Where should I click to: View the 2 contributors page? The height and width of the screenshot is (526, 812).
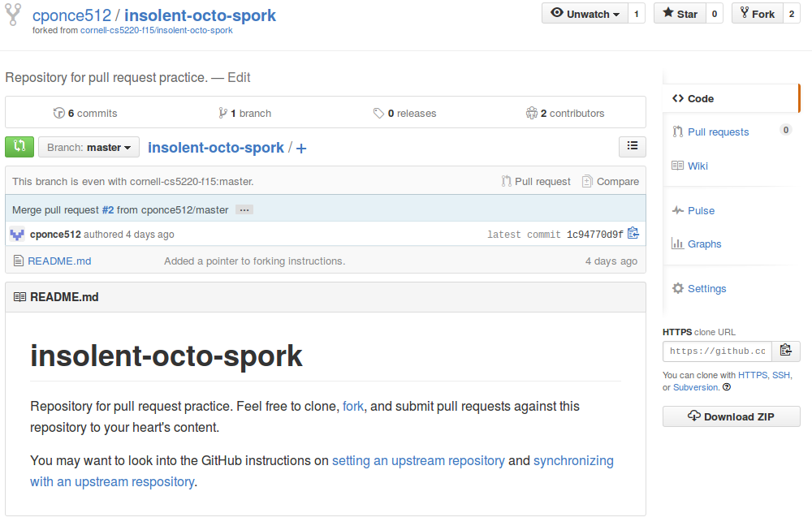[565, 113]
